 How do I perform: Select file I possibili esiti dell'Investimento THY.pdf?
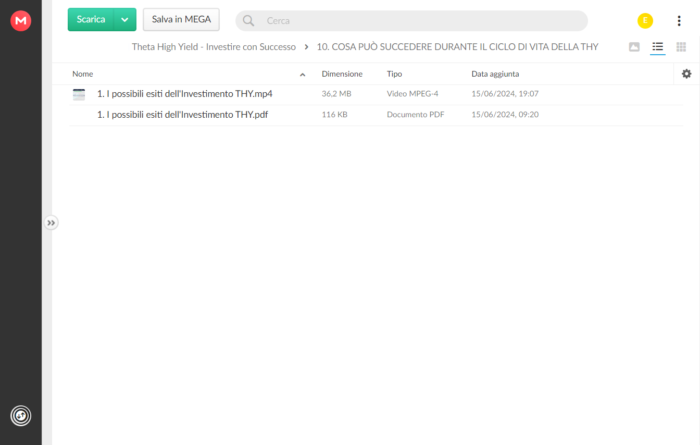point(183,115)
